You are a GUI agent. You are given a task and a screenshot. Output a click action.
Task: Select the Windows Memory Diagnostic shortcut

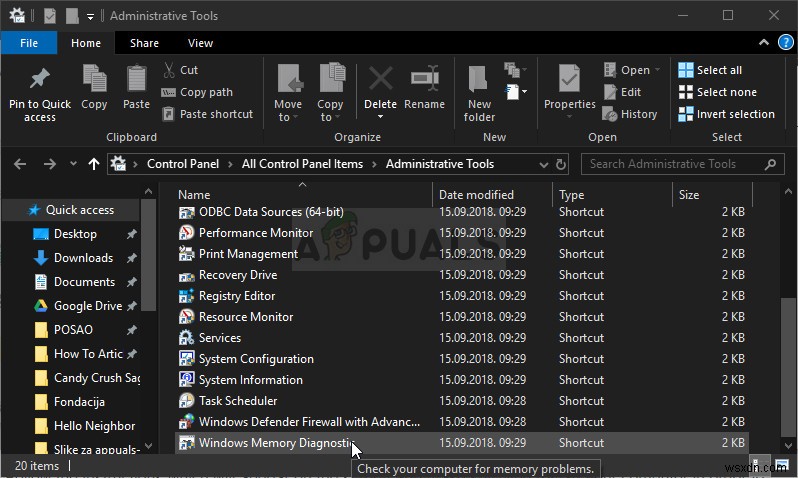pyautogui.click(x=462, y=443)
